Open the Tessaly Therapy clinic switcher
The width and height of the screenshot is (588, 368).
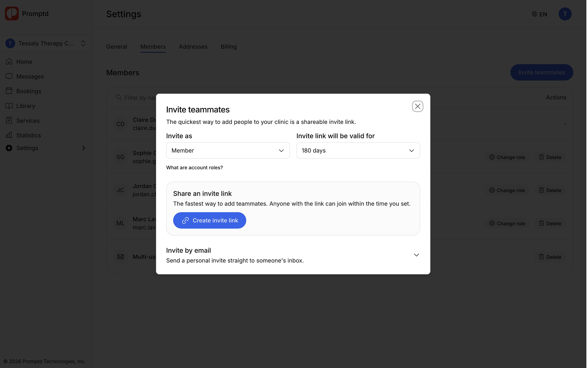[x=46, y=43]
